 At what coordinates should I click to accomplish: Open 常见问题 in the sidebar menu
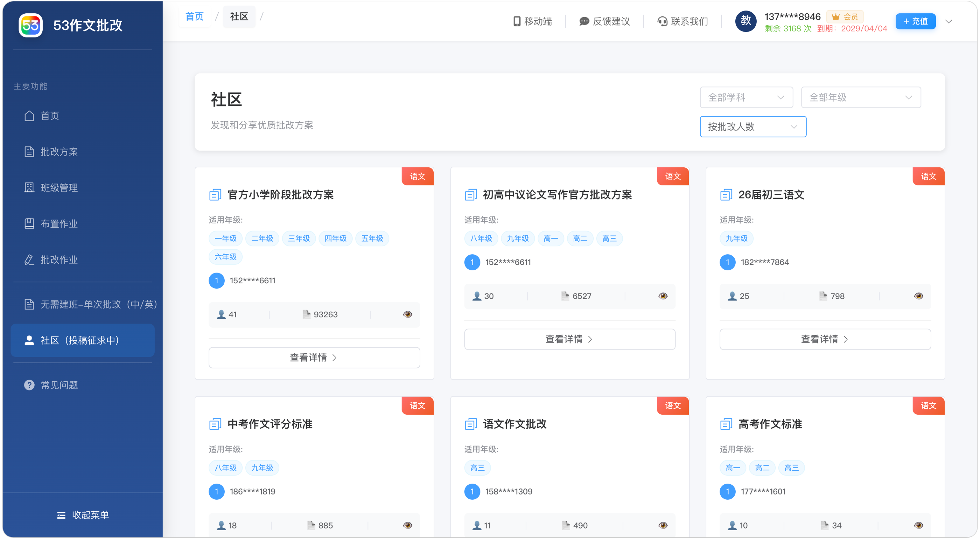(83, 385)
